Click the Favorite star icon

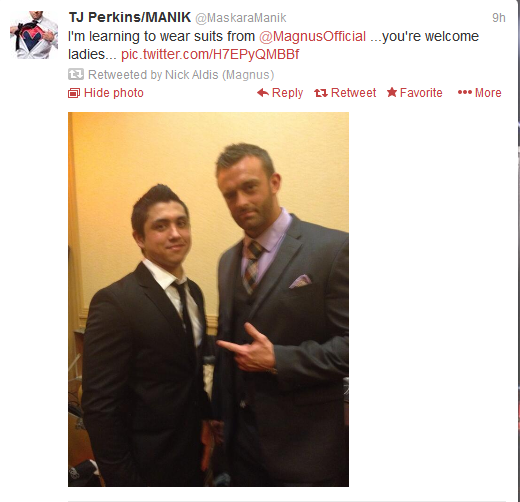coord(392,92)
